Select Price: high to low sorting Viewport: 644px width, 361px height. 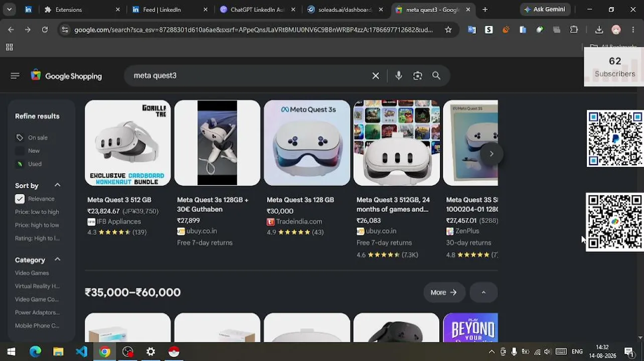pyautogui.click(x=37, y=225)
